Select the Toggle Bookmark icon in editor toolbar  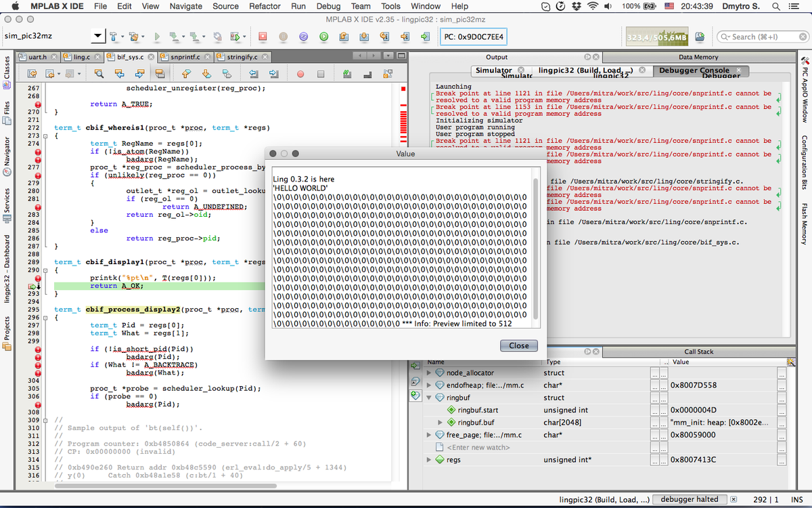226,75
